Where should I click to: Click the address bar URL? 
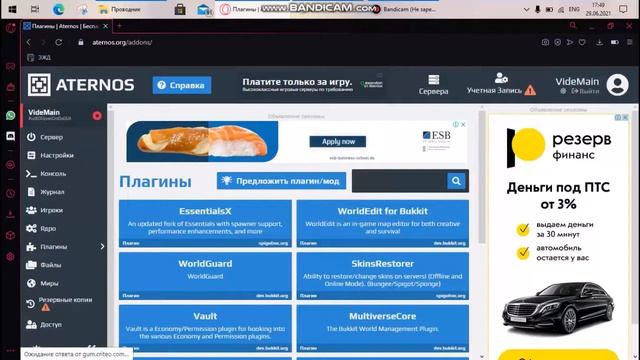(122, 42)
